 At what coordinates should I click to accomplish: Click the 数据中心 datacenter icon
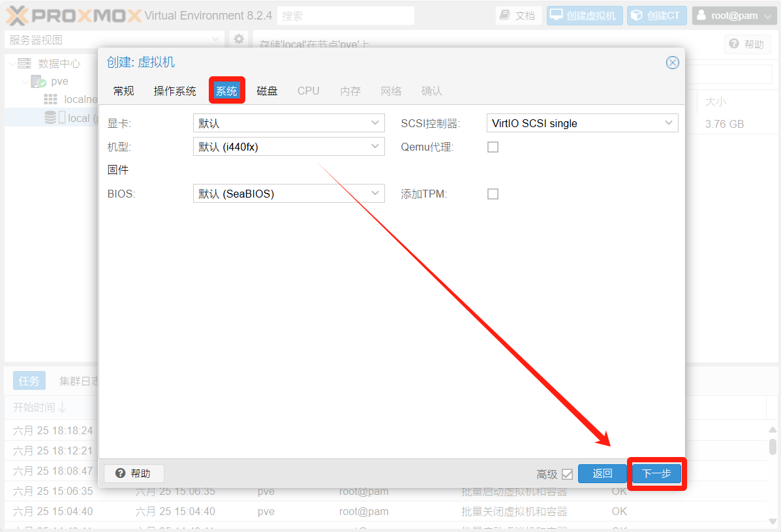pyautogui.click(x=24, y=63)
